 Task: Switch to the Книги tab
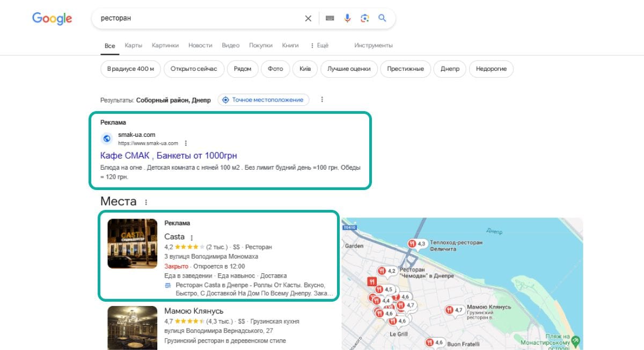(x=290, y=46)
